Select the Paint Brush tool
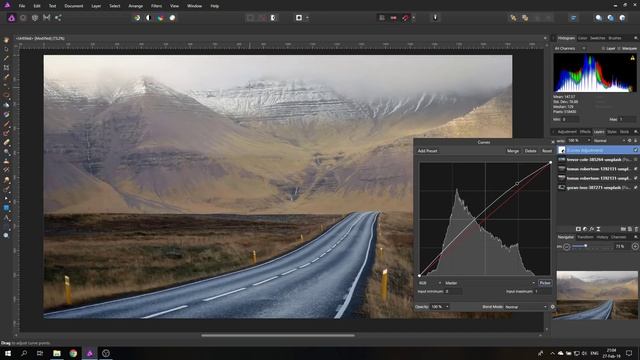The height and width of the screenshot is (360, 640). [6, 124]
